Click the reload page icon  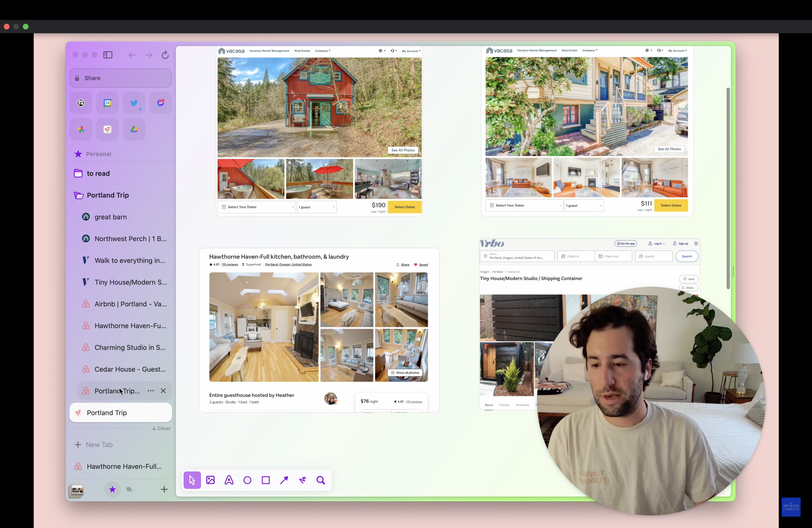tap(165, 55)
